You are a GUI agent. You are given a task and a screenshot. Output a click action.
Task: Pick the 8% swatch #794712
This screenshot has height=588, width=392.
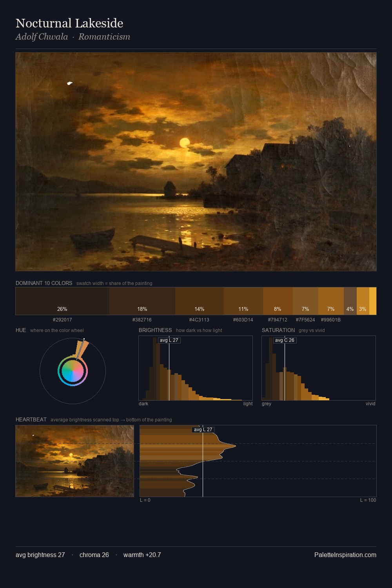[x=278, y=301]
